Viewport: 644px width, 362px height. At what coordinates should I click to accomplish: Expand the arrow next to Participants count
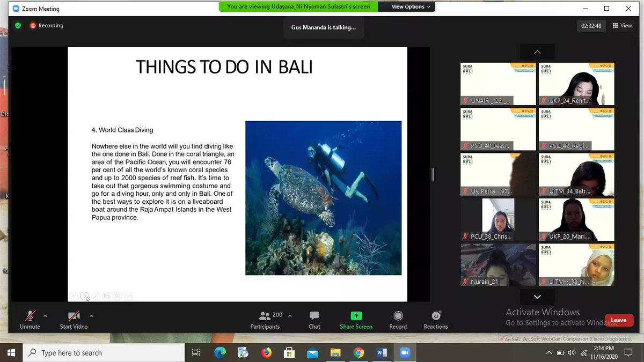(290, 315)
